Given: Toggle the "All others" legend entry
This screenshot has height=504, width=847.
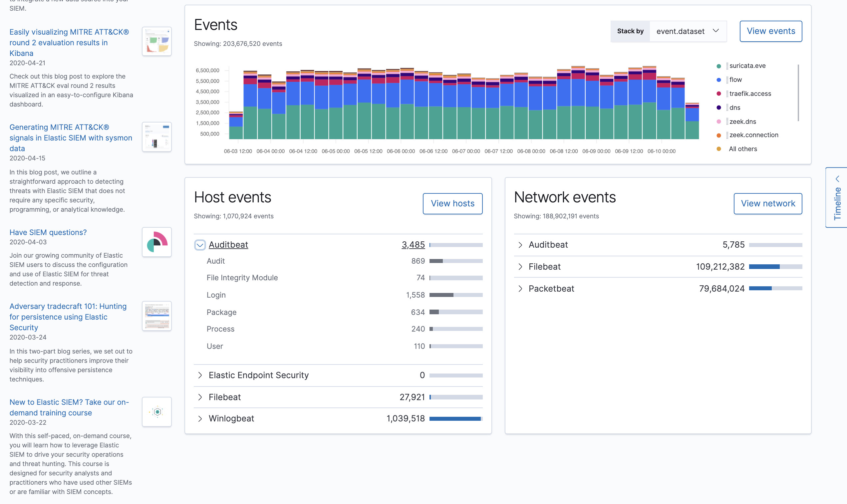Looking at the screenshot, I should (x=743, y=149).
